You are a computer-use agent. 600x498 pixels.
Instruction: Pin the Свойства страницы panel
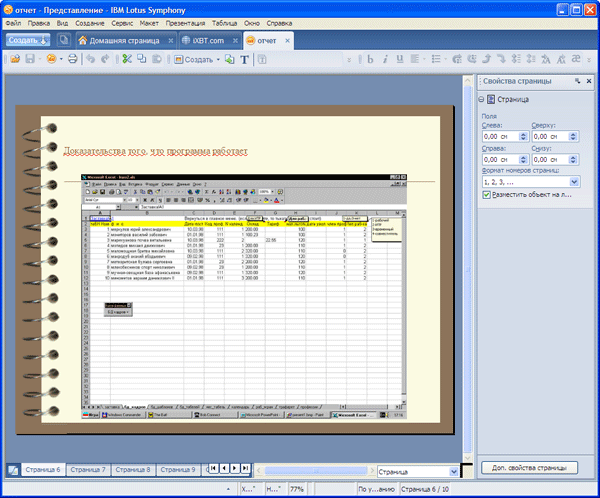577,81
